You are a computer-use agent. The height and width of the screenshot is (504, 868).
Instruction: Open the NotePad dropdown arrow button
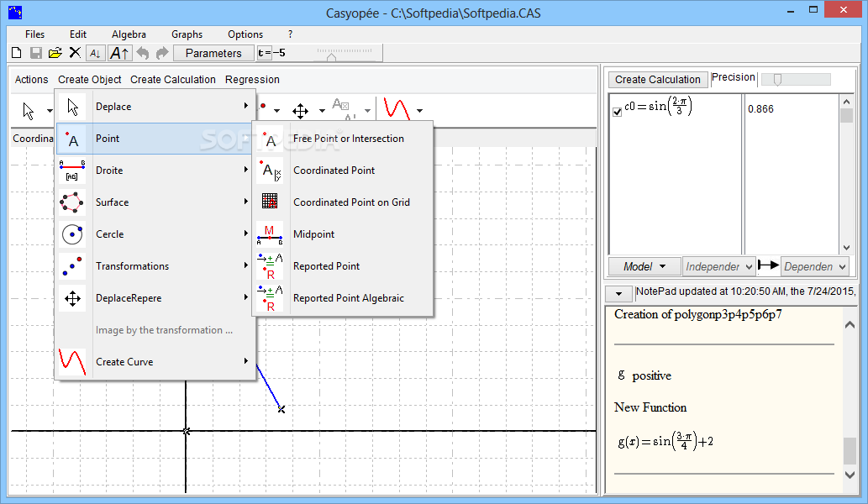(x=619, y=294)
